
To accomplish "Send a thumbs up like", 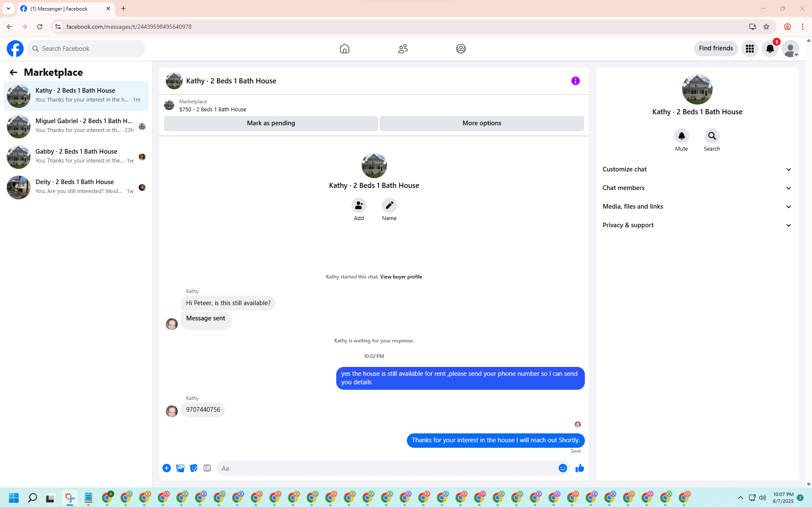I will (579, 468).
